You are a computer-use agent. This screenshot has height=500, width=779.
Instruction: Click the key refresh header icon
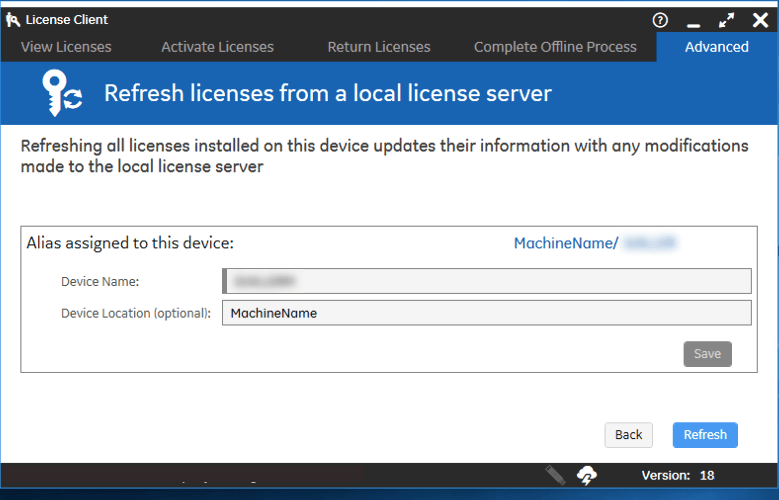62,93
